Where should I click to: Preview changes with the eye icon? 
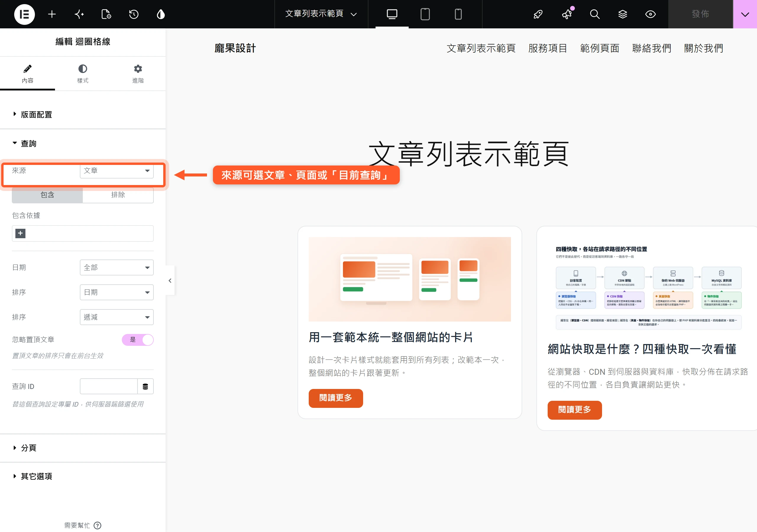pyautogui.click(x=651, y=14)
